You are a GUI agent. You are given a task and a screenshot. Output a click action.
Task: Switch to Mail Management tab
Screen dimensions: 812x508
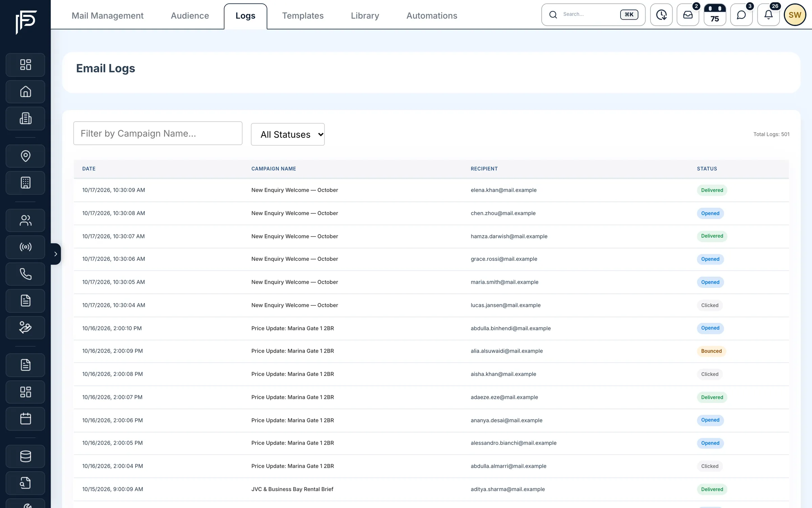click(108, 16)
